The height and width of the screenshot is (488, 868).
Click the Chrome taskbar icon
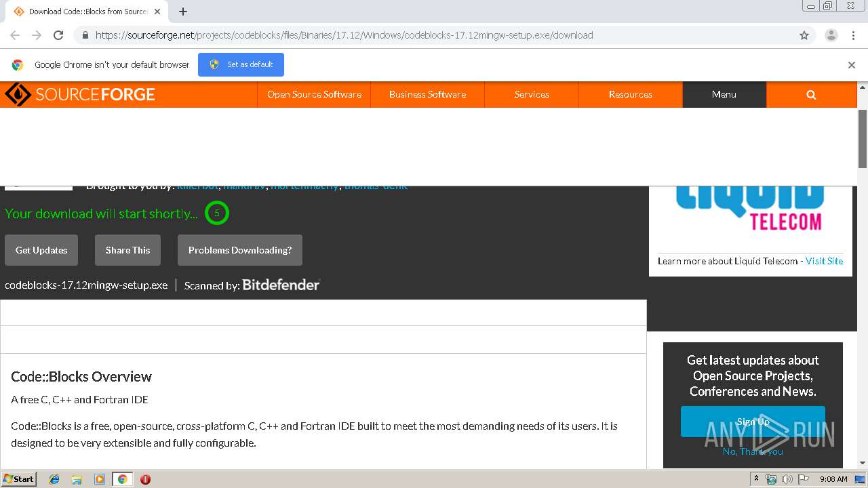[x=123, y=479]
